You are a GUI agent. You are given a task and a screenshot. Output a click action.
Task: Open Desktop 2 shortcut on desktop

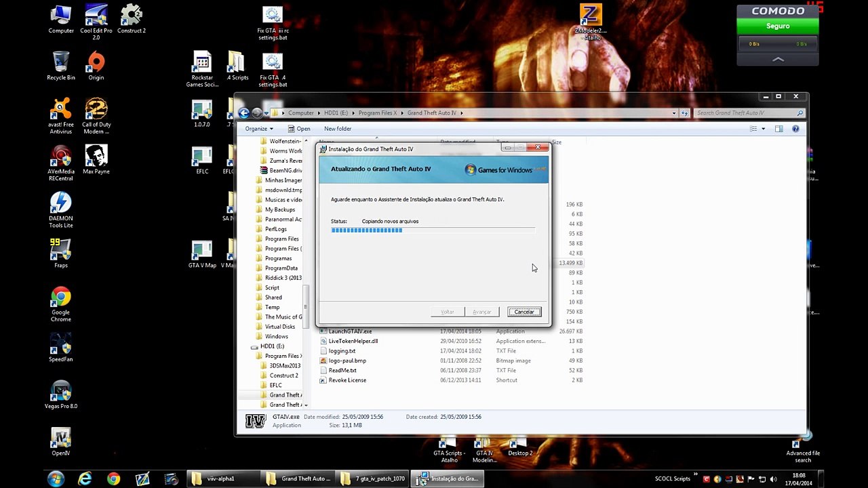click(520, 447)
